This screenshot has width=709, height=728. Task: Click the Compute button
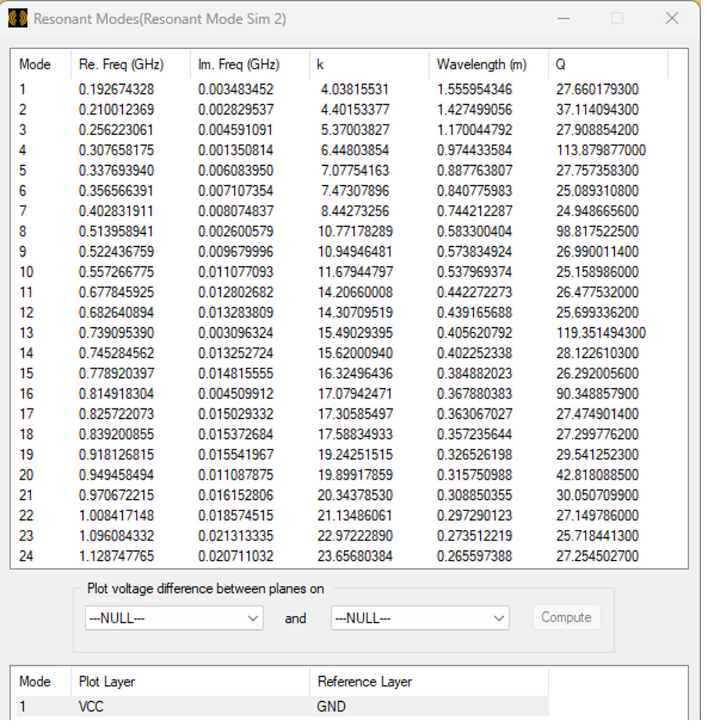click(x=566, y=617)
